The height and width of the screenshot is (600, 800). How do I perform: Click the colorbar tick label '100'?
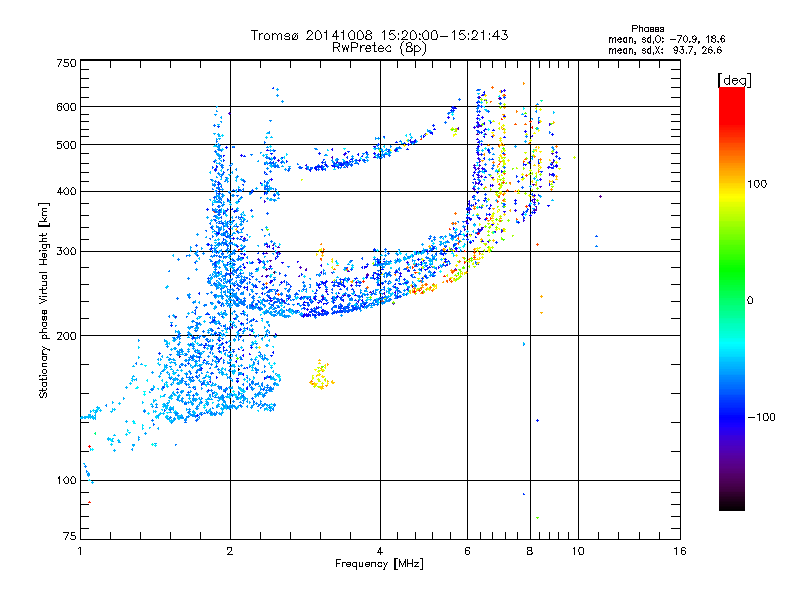(x=757, y=184)
